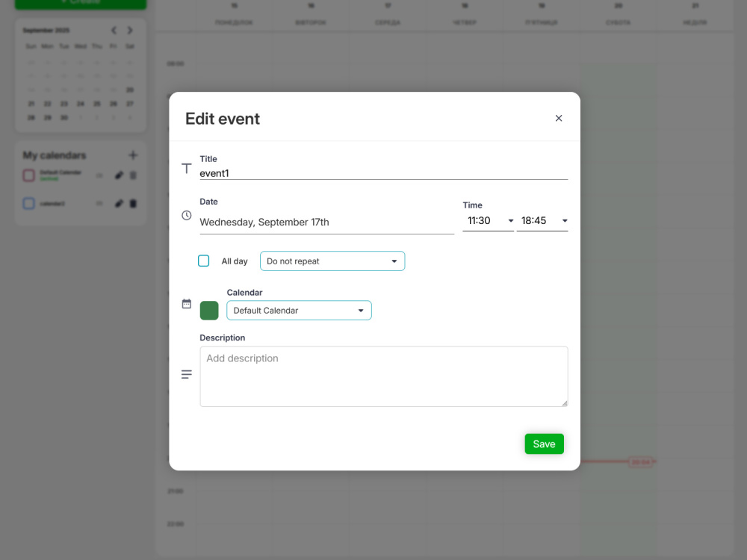
Task: Toggle the All day checkbox
Action: 203,261
